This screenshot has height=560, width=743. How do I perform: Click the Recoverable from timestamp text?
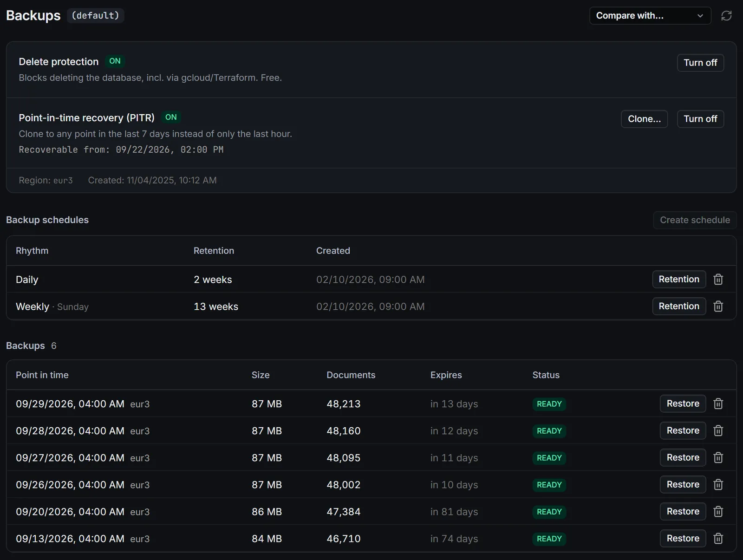point(121,150)
